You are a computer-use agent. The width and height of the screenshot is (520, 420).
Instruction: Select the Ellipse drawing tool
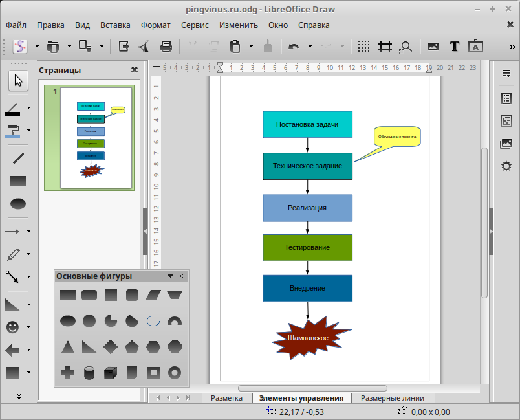click(x=18, y=204)
